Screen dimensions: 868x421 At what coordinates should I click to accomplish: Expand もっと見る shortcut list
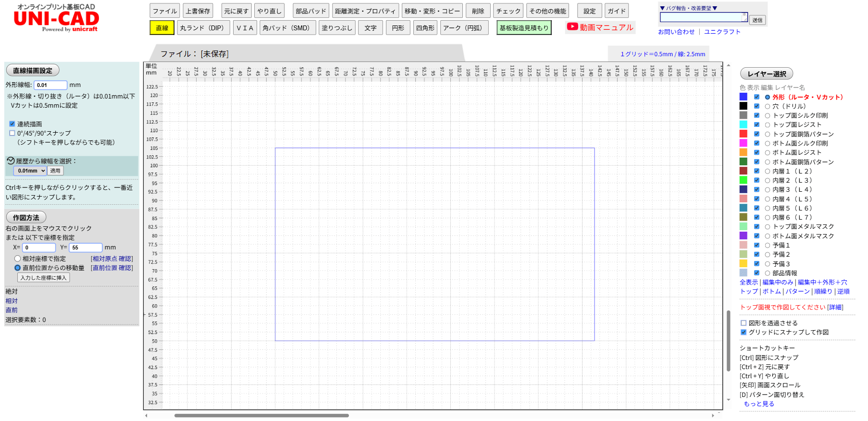click(759, 404)
